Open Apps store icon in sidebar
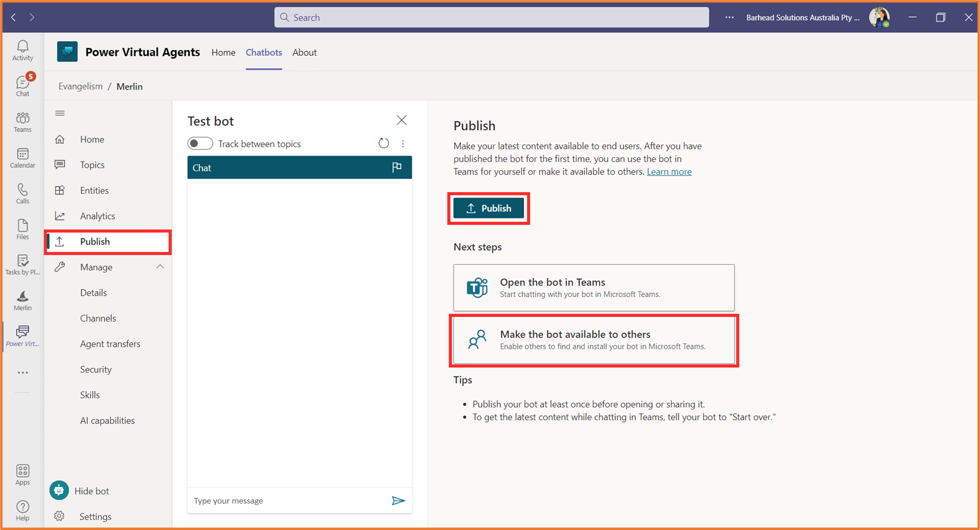980x530 pixels. (22, 474)
